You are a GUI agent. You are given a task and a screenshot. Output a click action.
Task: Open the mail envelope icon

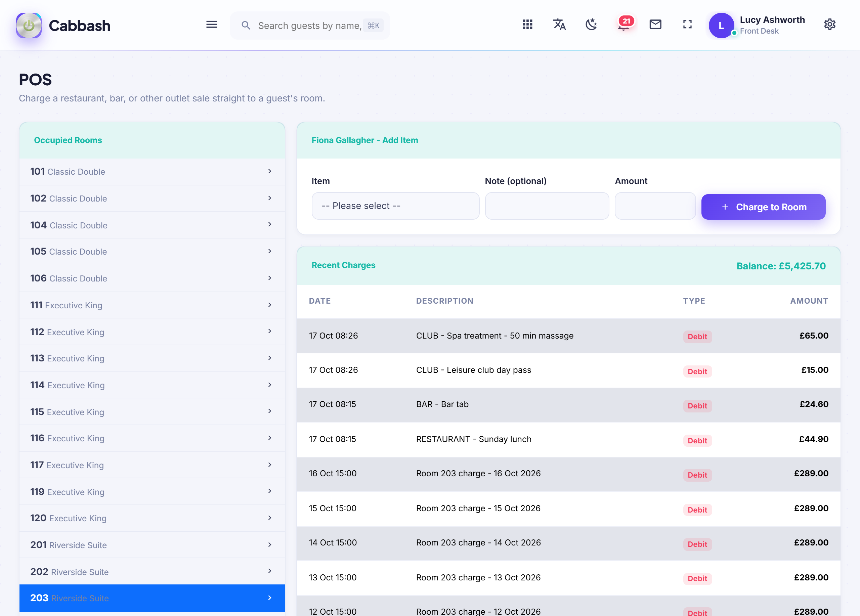coord(655,25)
